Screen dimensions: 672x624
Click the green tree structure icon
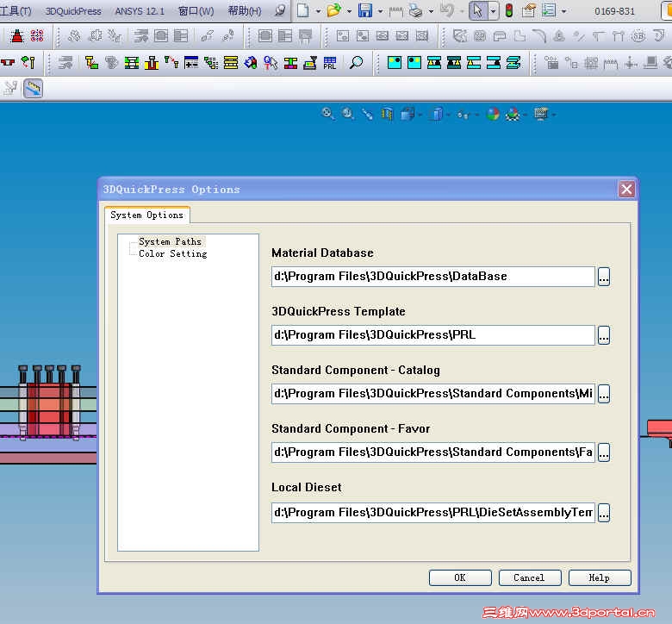210,63
